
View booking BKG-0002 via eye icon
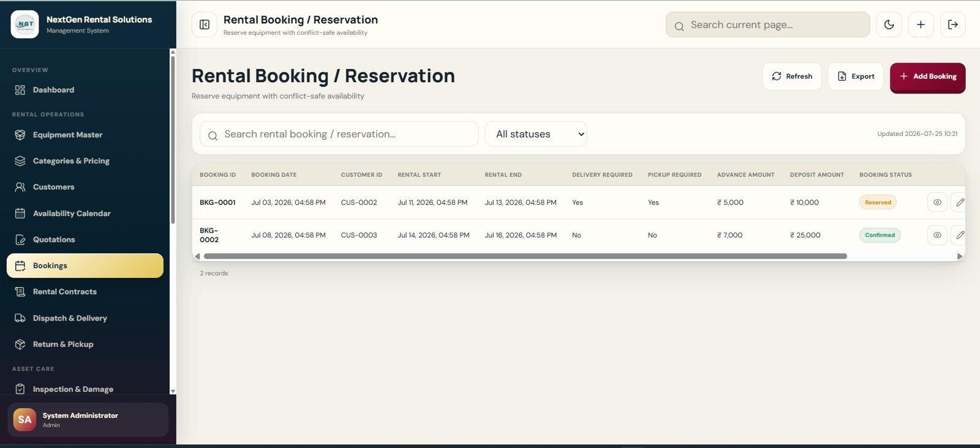point(937,235)
